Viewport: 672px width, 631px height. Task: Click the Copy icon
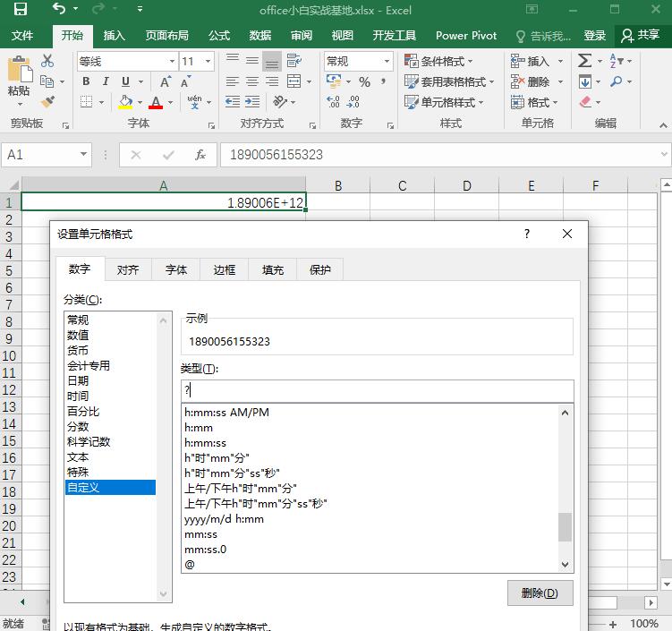point(47,81)
